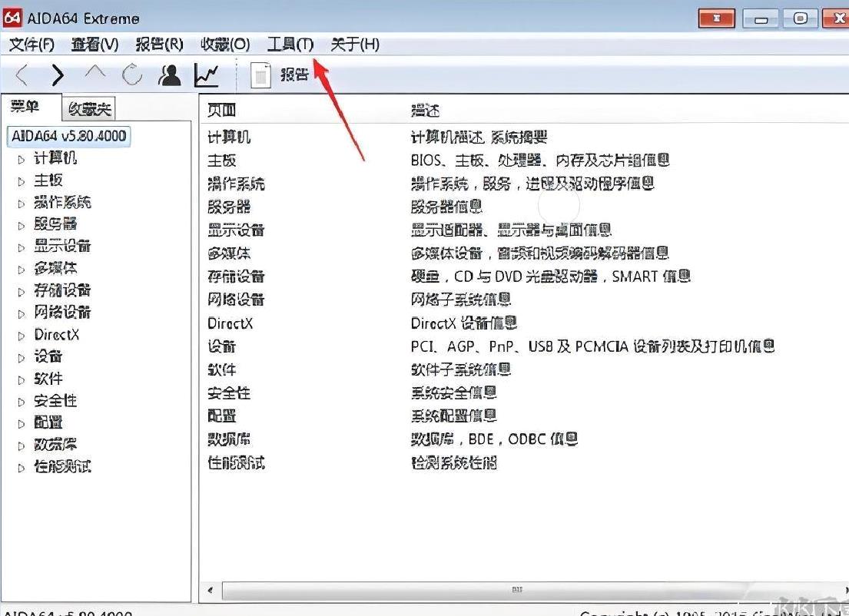849x616 pixels.
Task: Click the description starting 'PCI、AGP、PnP、USB'
Action: (x=592, y=346)
